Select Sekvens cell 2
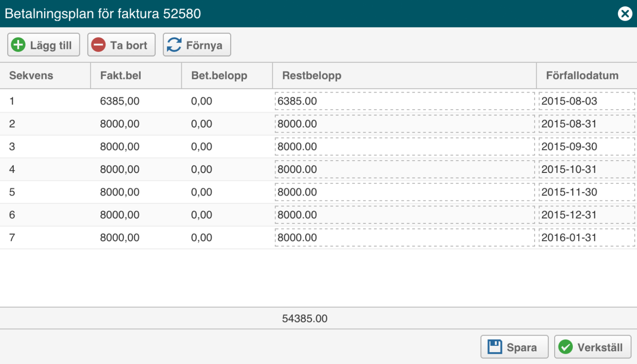 [45, 124]
